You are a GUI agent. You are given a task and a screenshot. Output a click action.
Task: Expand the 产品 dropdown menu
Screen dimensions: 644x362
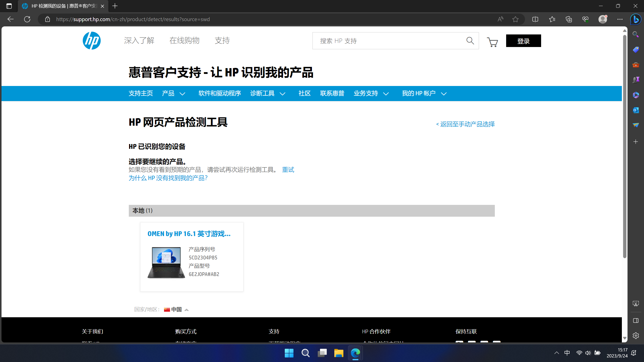[174, 94]
